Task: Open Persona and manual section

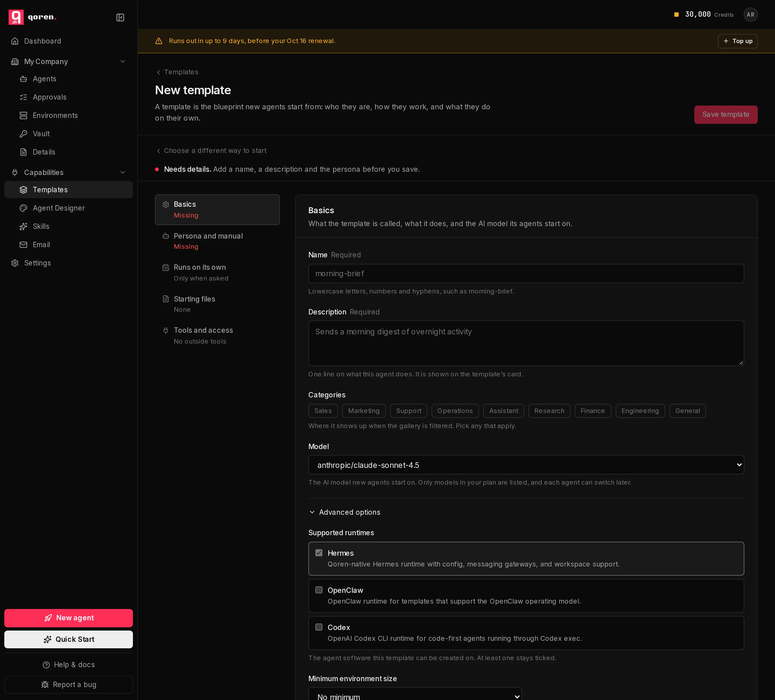Action: [217, 241]
